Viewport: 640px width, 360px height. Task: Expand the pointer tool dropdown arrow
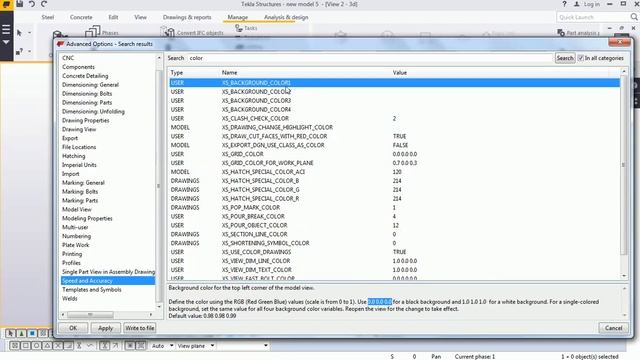(x=29, y=33)
